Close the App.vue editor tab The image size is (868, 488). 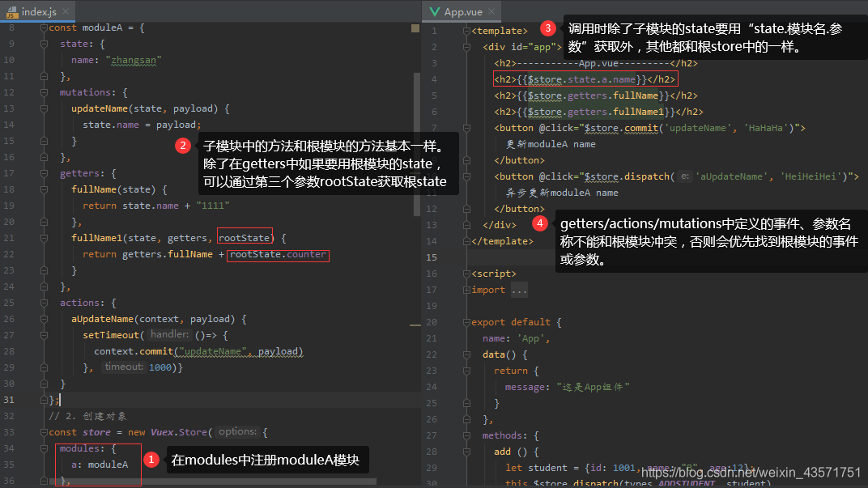tap(491, 11)
